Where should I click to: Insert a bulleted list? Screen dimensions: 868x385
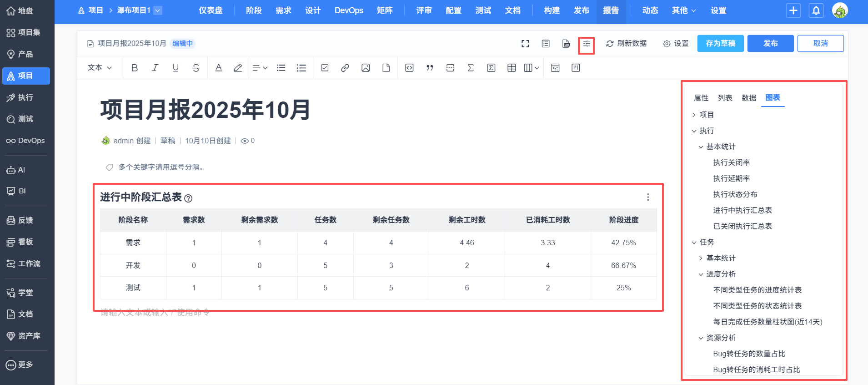click(x=281, y=68)
